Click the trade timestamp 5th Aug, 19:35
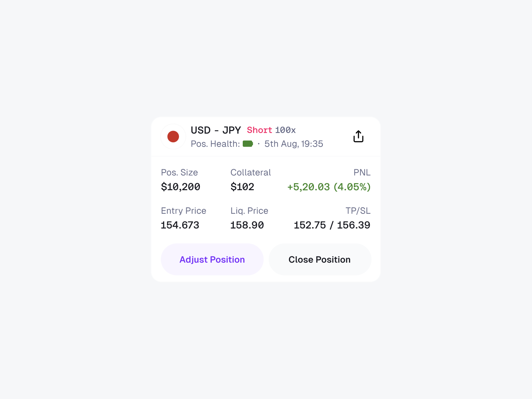532x399 pixels. [294, 144]
